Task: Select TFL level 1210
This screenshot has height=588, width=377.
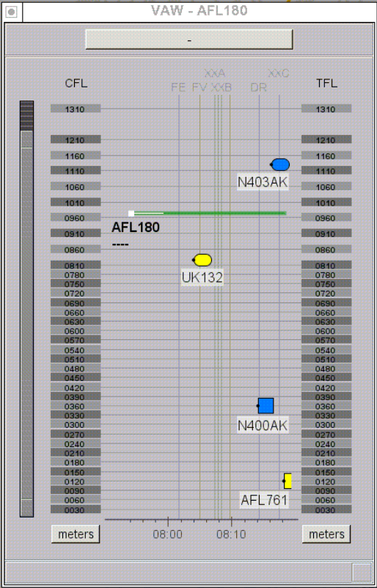Action: (326, 139)
